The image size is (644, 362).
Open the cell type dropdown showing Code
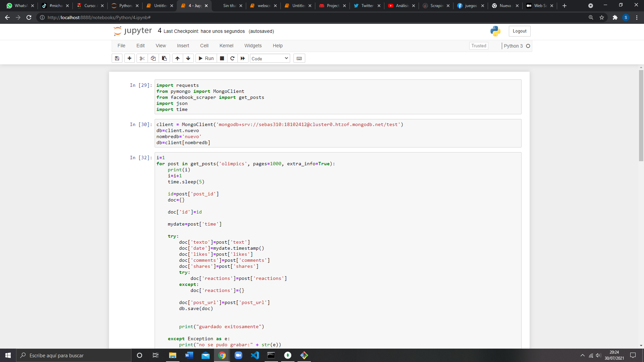pos(270,58)
